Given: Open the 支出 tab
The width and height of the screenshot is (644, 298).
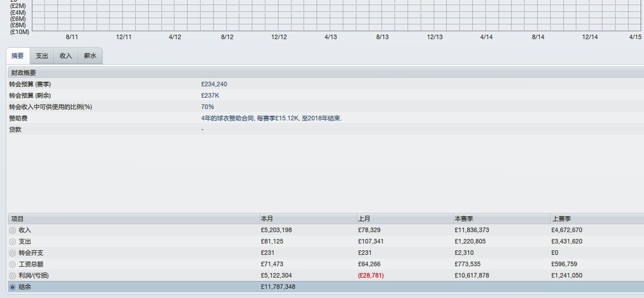Looking at the screenshot, I should click(42, 56).
